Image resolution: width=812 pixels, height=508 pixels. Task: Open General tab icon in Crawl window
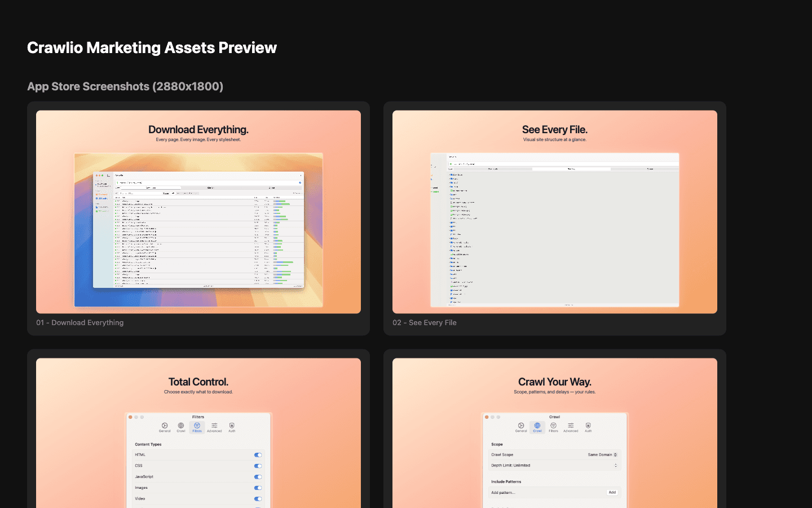521,427
